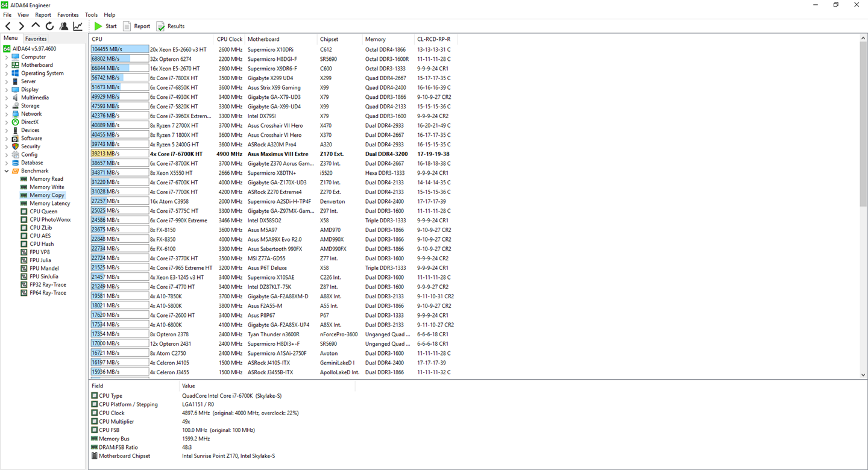Click the scroll down arrow of results list

pyautogui.click(x=863, y=375)
